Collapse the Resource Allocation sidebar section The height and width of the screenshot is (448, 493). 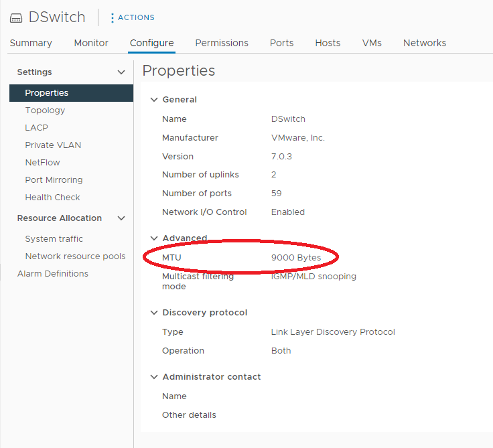coord(121,218)
